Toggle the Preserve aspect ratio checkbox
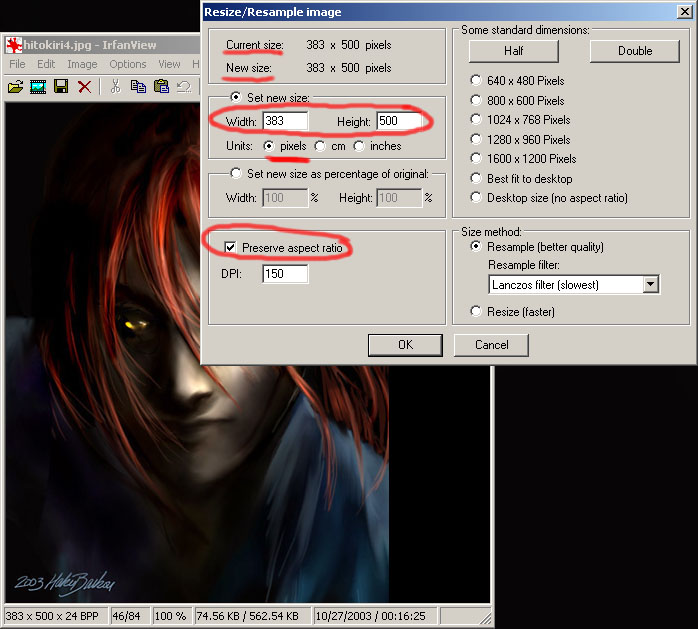This screenshot has height=629, width=698. 231,247
